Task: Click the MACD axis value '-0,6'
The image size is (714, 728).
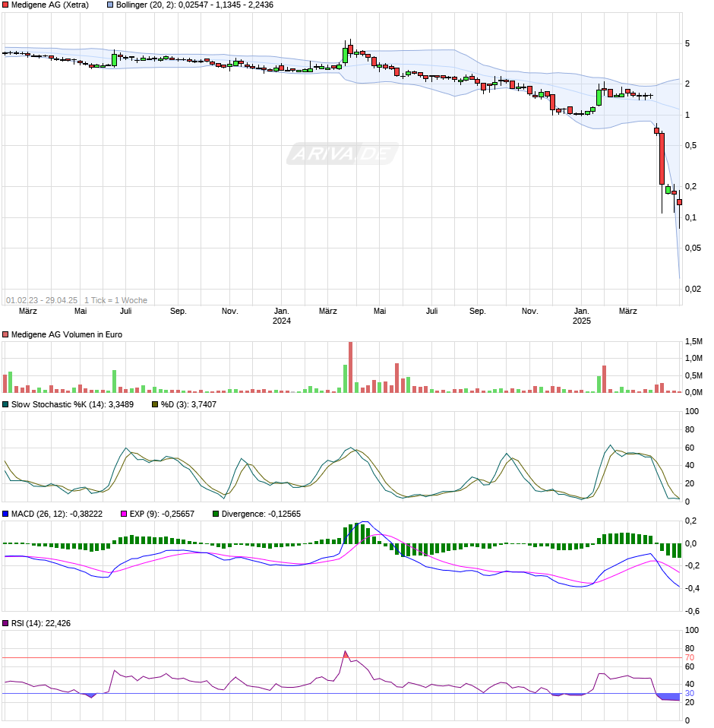Action: [693, 612]
